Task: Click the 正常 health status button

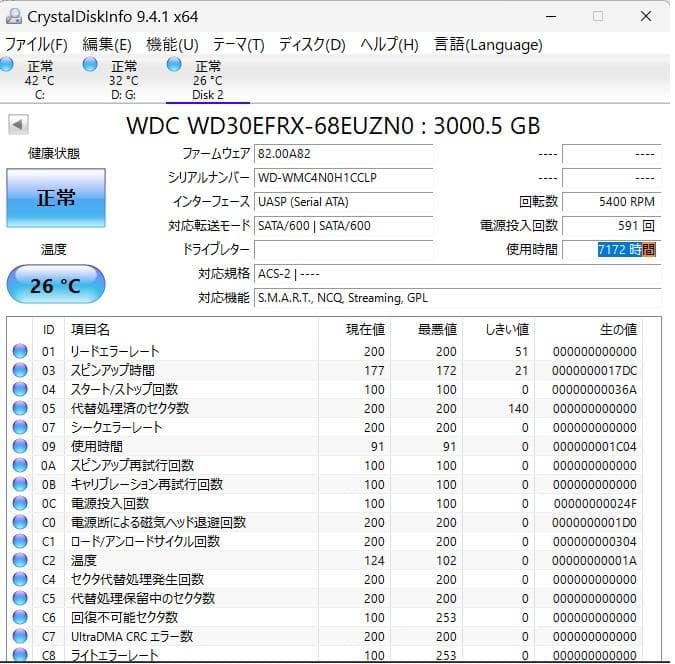Action: (56, 198)
